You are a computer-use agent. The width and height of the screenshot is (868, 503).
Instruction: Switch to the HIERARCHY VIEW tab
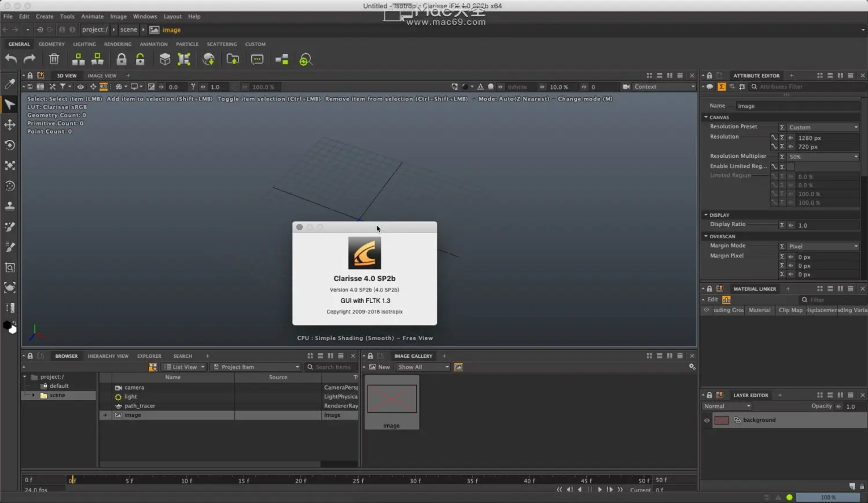[108, 356]
